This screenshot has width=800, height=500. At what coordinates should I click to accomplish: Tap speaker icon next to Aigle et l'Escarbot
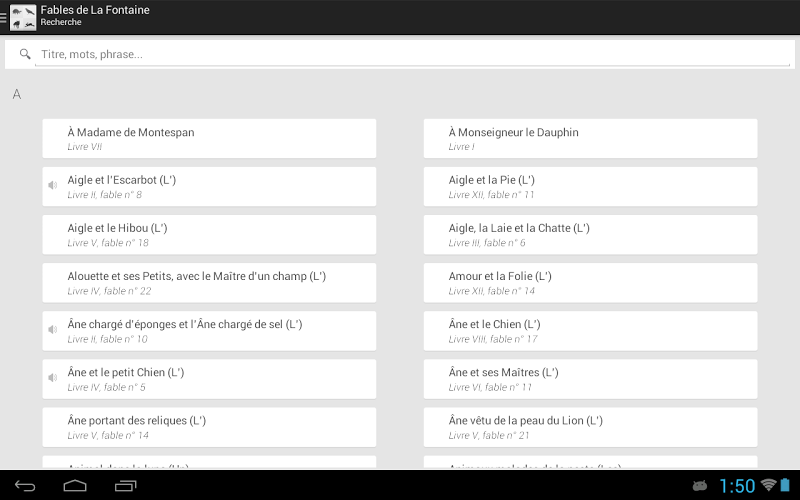(52, 186)
